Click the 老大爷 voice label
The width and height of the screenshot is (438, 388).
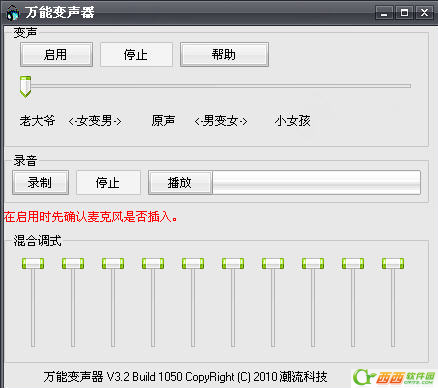37,121
